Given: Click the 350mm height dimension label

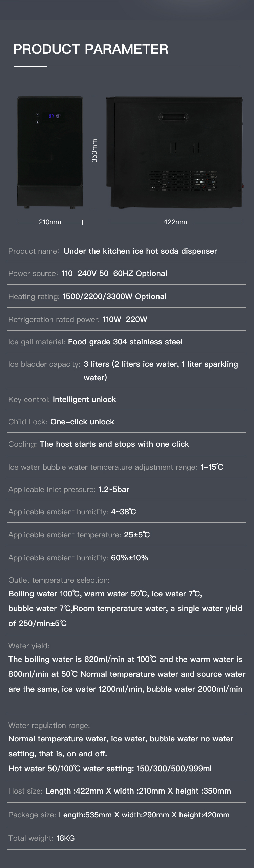Looking at the screenshot, I should [x=94, y=151].
